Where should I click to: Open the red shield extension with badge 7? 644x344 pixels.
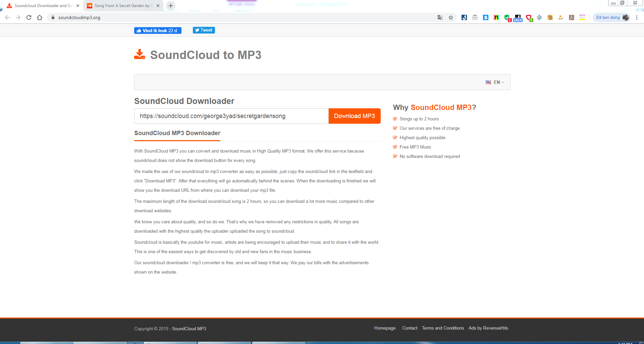point(529,18)
